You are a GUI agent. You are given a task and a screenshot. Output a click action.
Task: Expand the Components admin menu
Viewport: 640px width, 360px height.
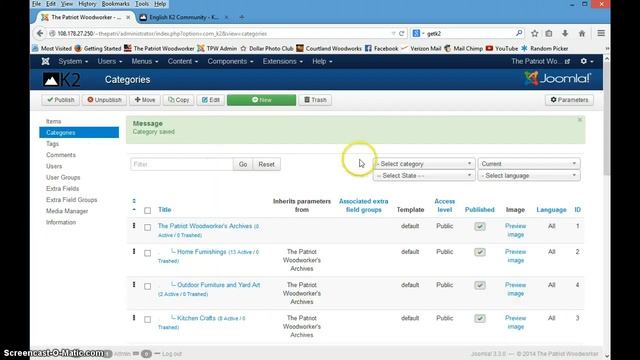pyautogui.click(x=230, y=61)
